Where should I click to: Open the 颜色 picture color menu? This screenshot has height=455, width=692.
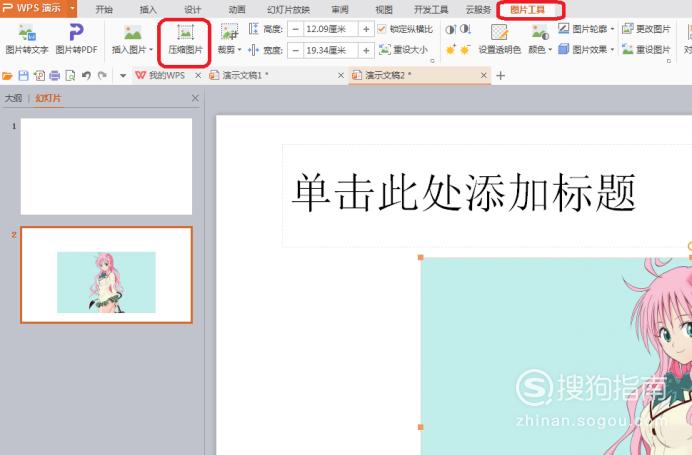pos(540,40)
